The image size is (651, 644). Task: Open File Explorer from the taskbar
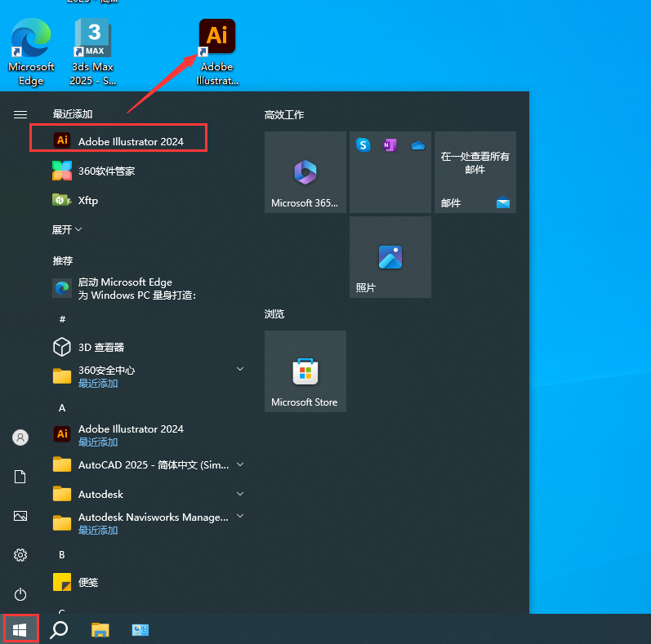100,629
